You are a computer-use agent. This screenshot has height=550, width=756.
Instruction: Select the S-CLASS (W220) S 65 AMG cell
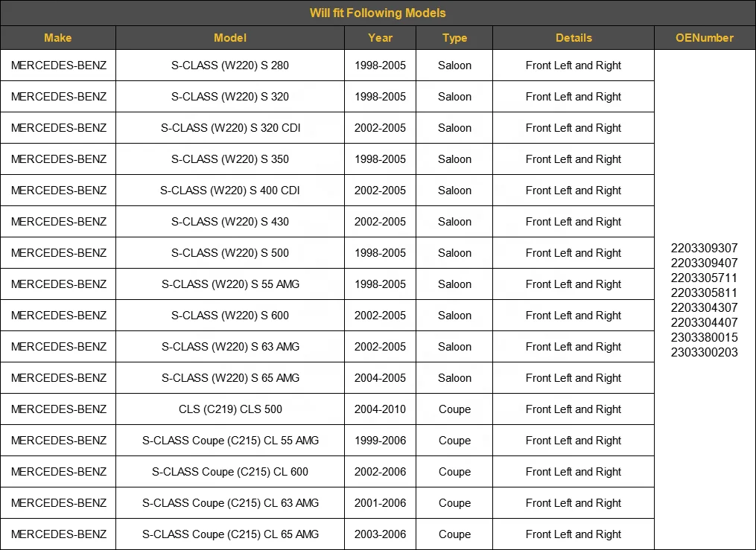pyautogui.click(x=230, y=378)
